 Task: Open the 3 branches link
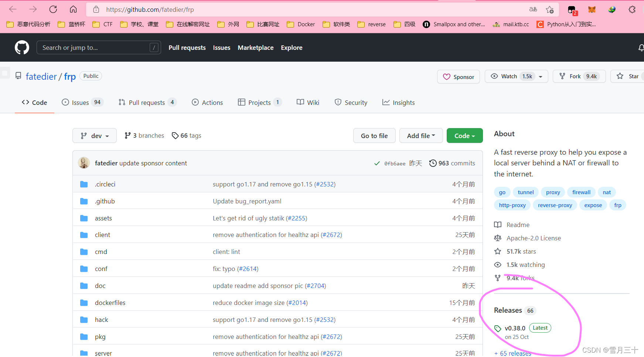coord(144,135)
